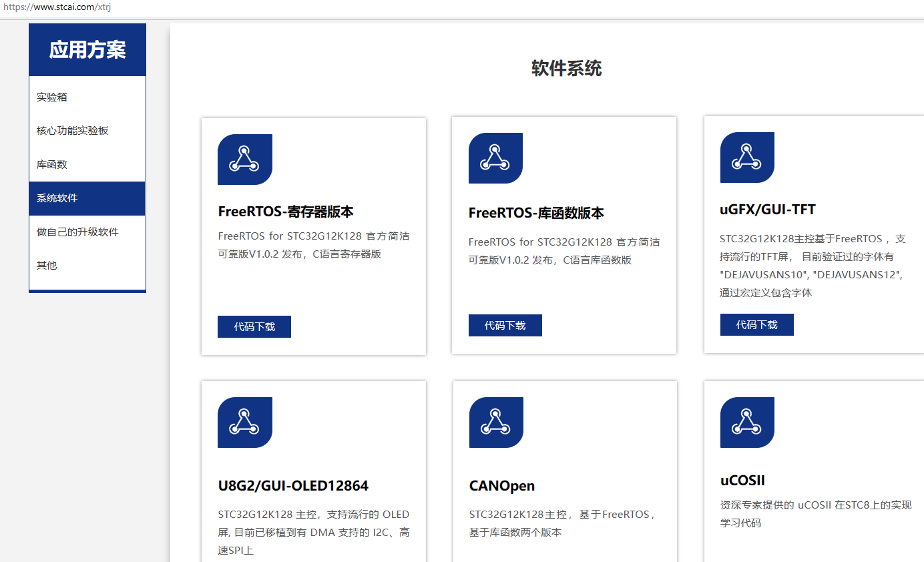
Task: Select 系统软件 sidebar item
Action: click(87, 198)
